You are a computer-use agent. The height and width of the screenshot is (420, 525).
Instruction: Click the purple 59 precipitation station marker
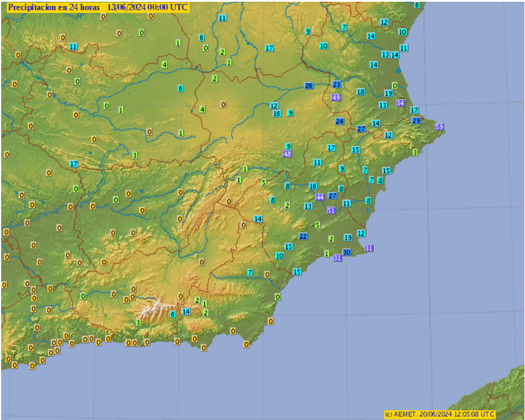pos(440,127)
